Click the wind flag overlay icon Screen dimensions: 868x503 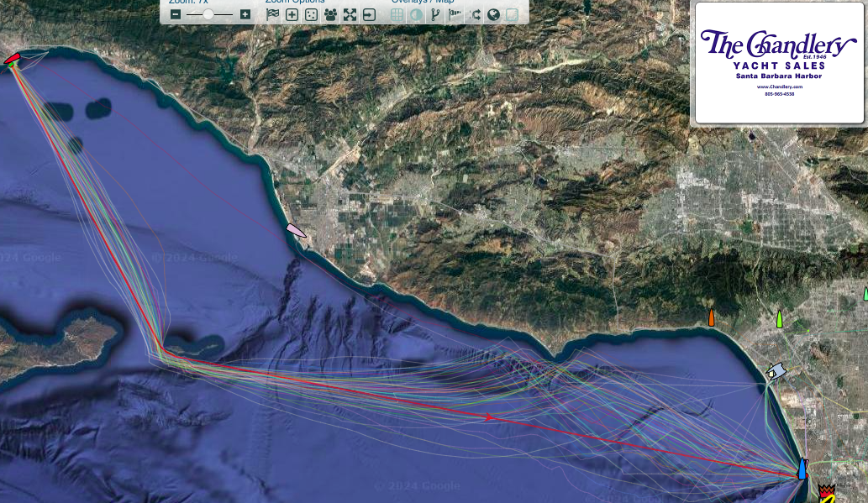point(455,14)
